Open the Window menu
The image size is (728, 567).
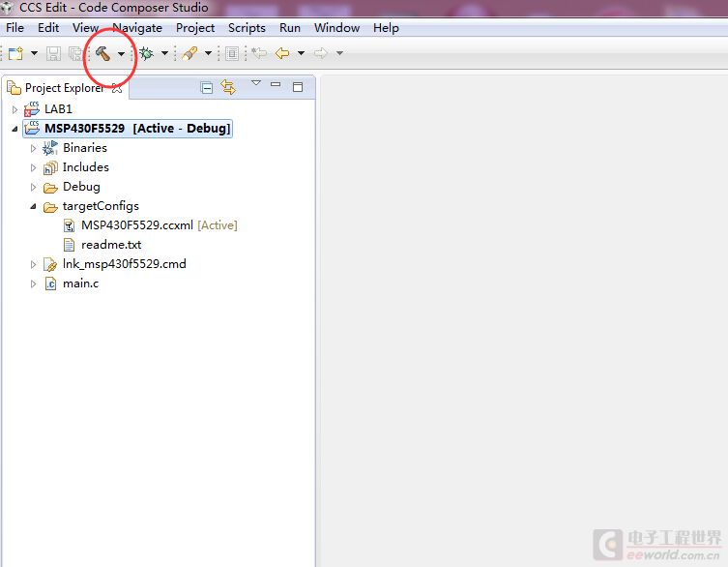[x=336, y=28]
